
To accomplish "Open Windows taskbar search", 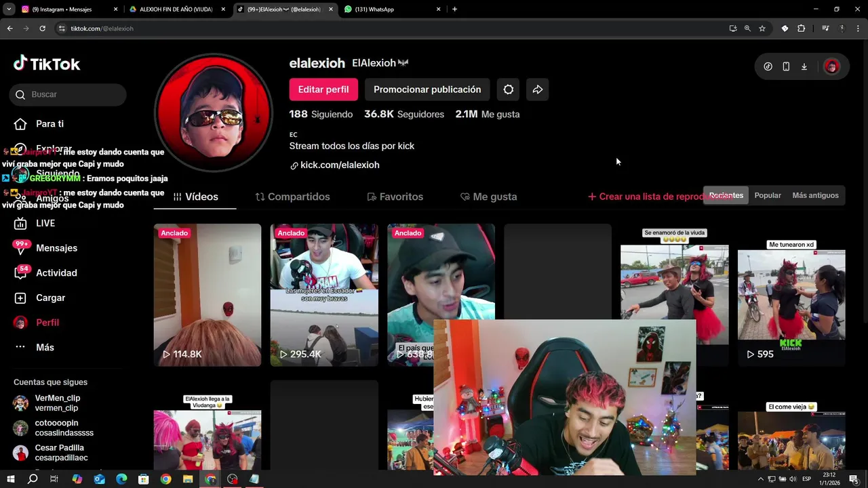I will pyautogui.click(x=32, y=479).
